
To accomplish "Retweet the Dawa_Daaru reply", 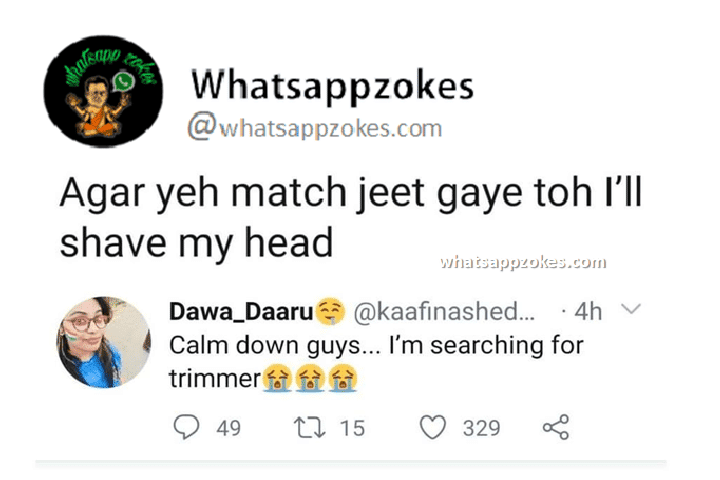I will pos(310,427).
